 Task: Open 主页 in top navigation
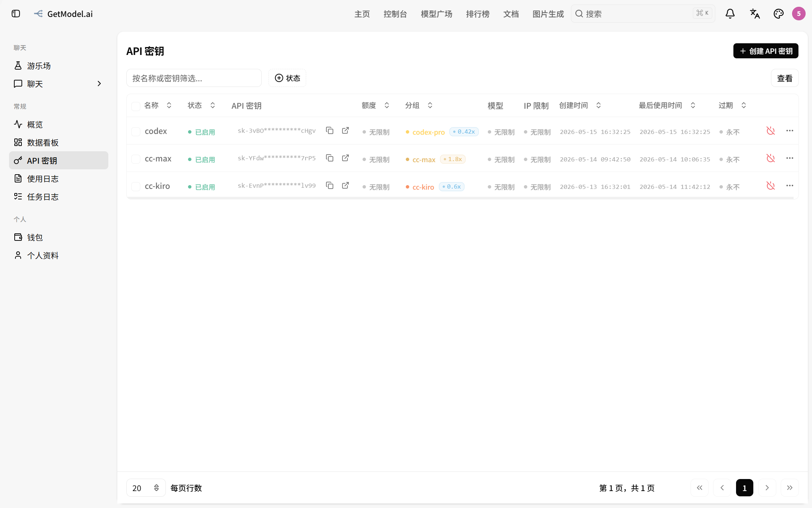coord(362,14)
